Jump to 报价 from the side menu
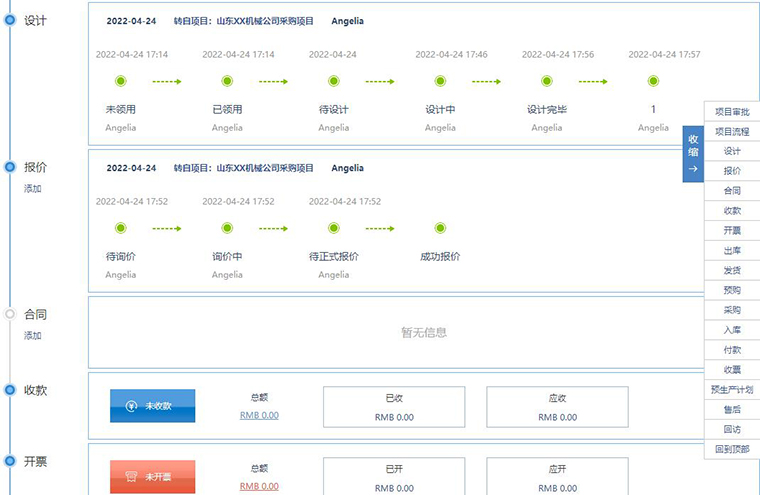Viewport: 760px width, 495px height. pyautogui.click(x=732, y=171)
